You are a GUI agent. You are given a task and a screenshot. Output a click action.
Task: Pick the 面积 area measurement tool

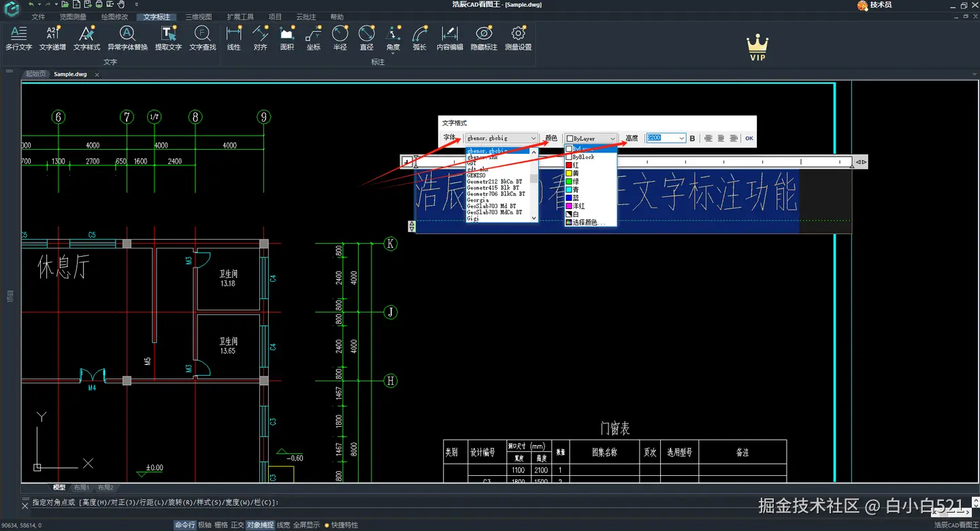click(x=287, y=38)
